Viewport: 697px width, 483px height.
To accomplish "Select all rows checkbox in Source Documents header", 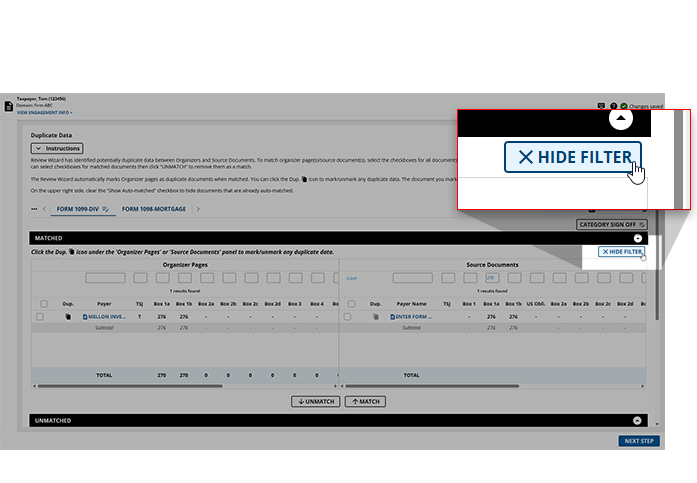I will point(351,304).
